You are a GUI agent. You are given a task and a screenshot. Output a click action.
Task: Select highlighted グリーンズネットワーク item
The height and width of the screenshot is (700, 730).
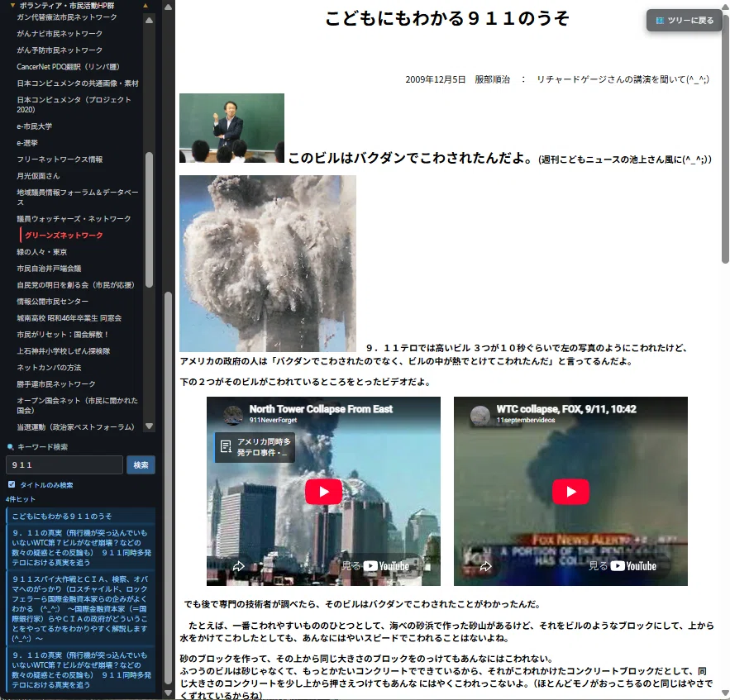coord(64,236)
